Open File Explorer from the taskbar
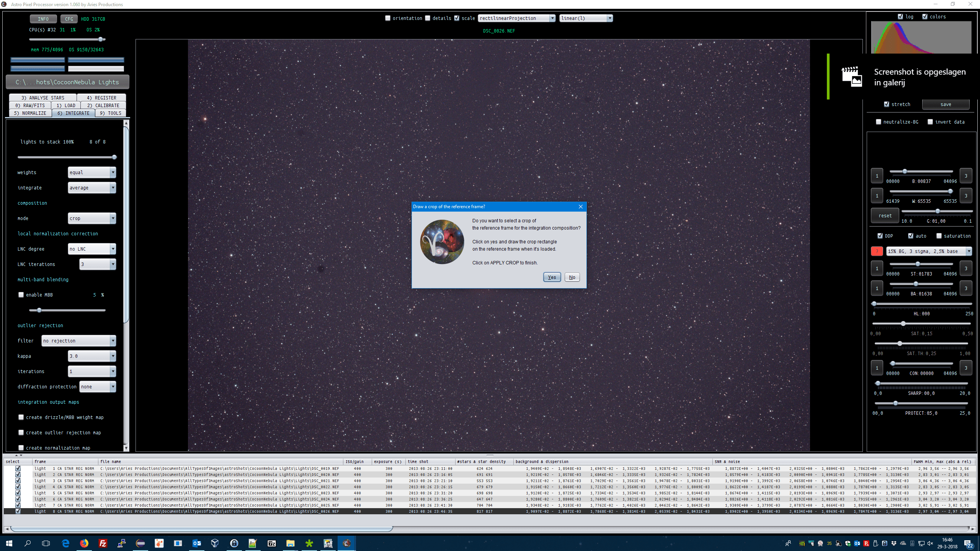The image size is (980, 551). pyautogui.click(x=290, y=543)
